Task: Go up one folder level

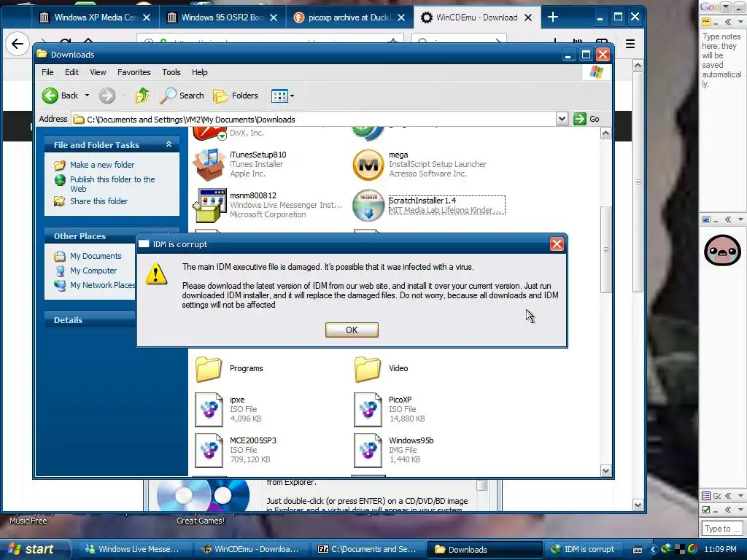Action: point(142,96)
